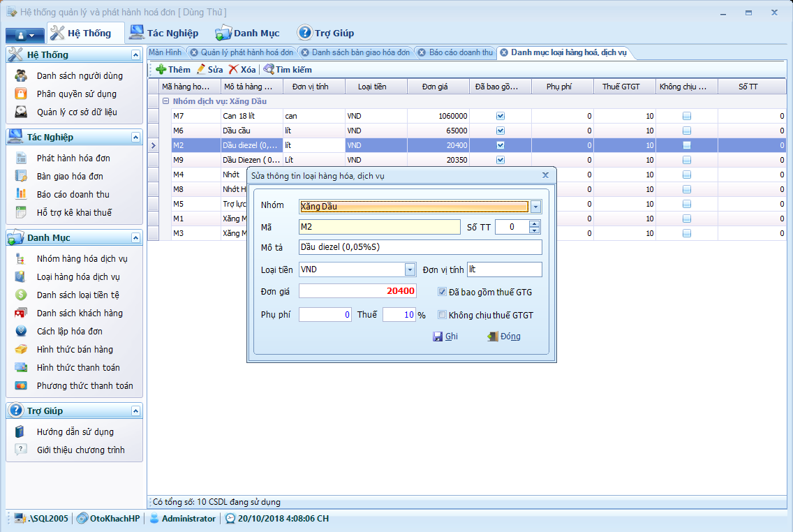Open Báo cáo doanh thu sidebar item

tap(73, 195)
